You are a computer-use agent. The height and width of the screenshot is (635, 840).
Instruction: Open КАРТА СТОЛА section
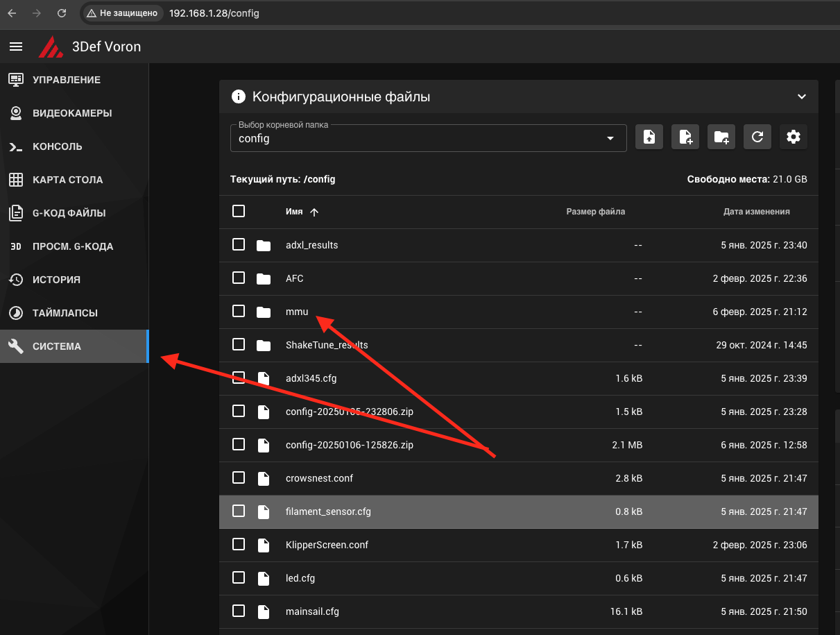tap(74, 180)
